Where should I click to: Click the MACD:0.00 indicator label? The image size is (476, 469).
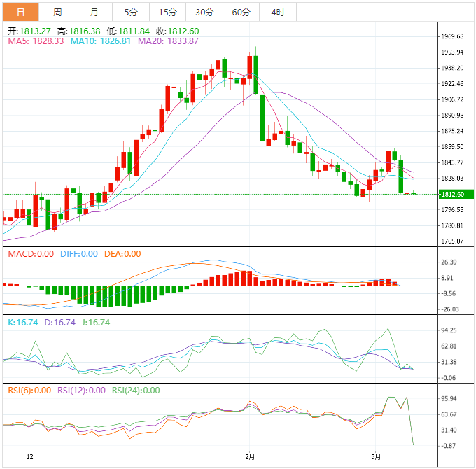(28, 254)
